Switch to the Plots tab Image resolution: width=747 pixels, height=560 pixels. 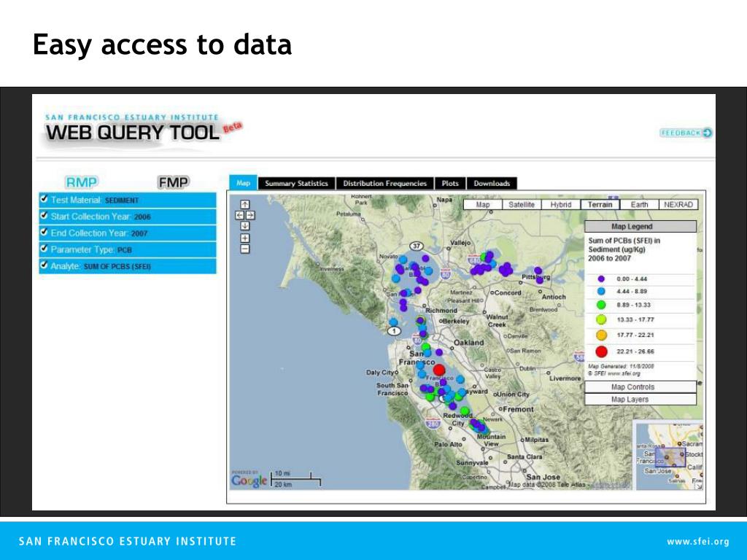[x=450, y=184]
